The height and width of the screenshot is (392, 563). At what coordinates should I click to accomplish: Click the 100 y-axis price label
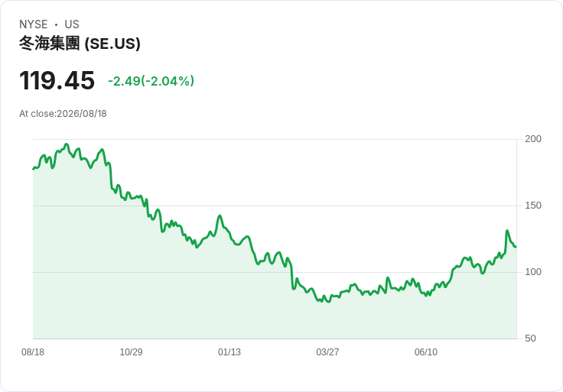click(533, 272)
